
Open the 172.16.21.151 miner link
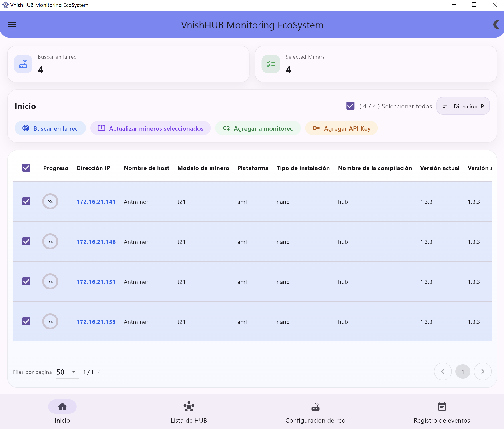click(96, 282)
